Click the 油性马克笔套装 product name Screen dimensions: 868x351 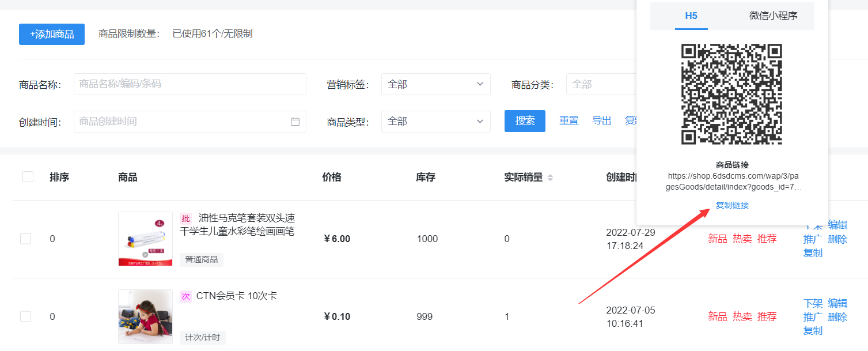pos(237,225)
